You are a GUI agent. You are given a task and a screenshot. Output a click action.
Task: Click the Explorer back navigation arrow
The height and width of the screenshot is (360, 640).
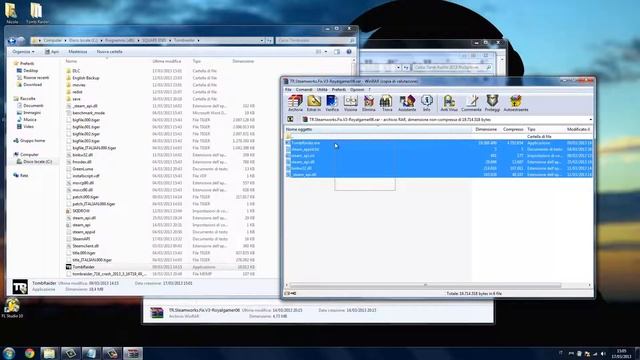12,40
